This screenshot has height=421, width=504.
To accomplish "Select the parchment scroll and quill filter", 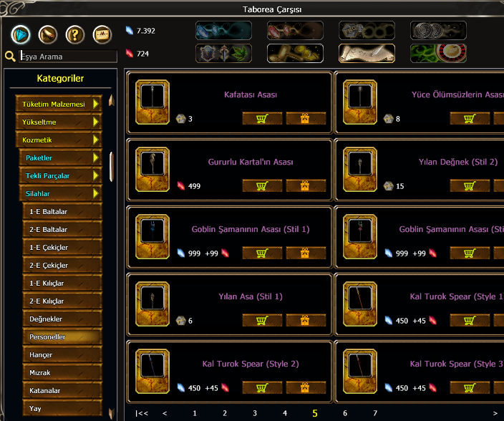I will click(x=367, y=54).
